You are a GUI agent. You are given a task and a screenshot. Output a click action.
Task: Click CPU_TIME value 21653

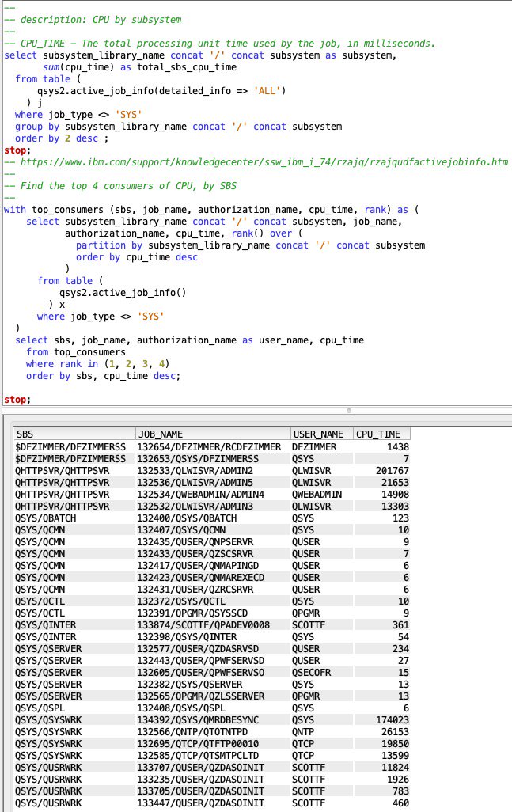(395, 482)
